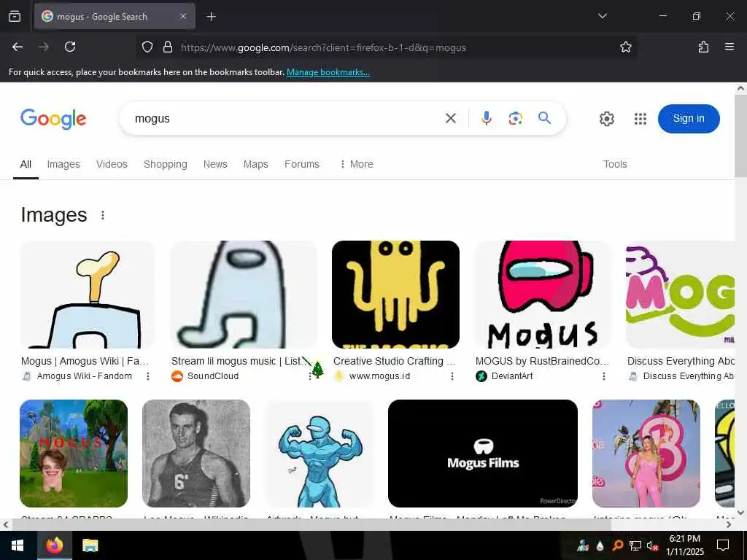Focus the search box containing mogus
The image size is (747, 560).
click(286, 118)
